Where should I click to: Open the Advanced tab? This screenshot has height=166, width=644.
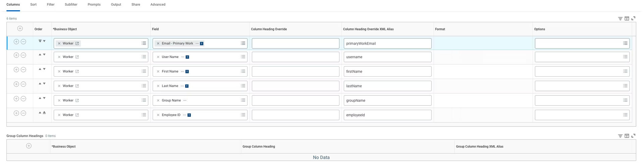[158, 4]
